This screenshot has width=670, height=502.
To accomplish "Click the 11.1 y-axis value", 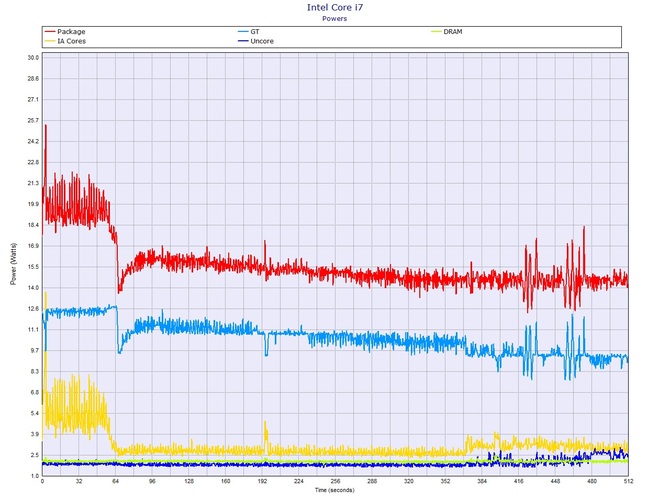I will coord(33,330).
